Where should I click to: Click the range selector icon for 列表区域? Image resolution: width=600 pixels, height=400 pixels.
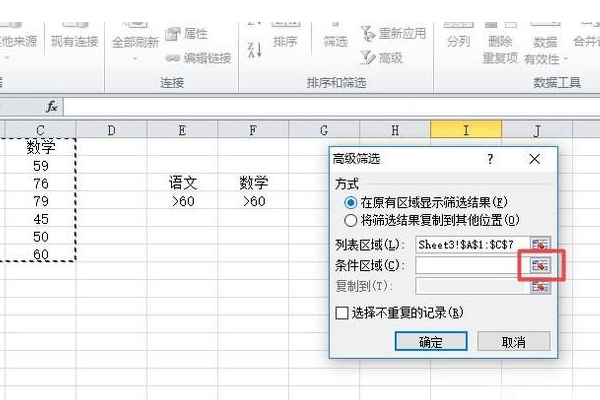(540, 244)
